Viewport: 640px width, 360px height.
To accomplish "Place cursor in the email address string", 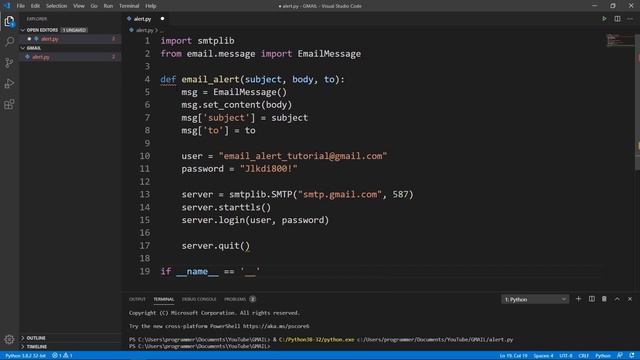I will coord(303,156).
